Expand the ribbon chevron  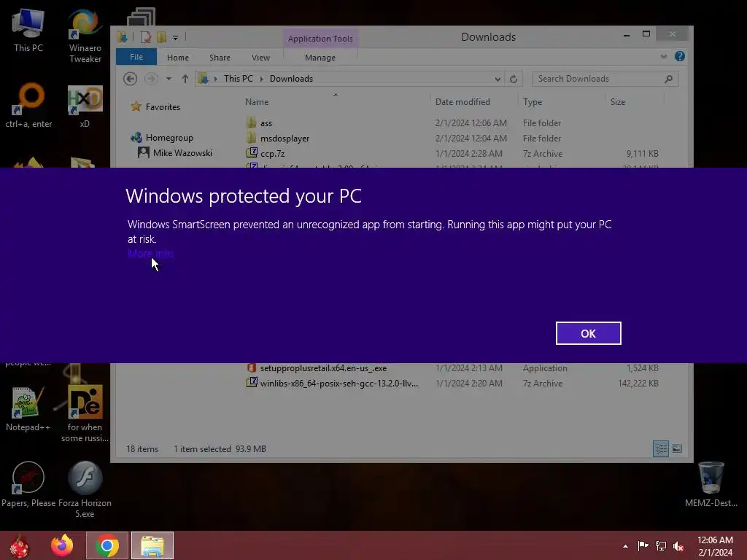[664, 56]
